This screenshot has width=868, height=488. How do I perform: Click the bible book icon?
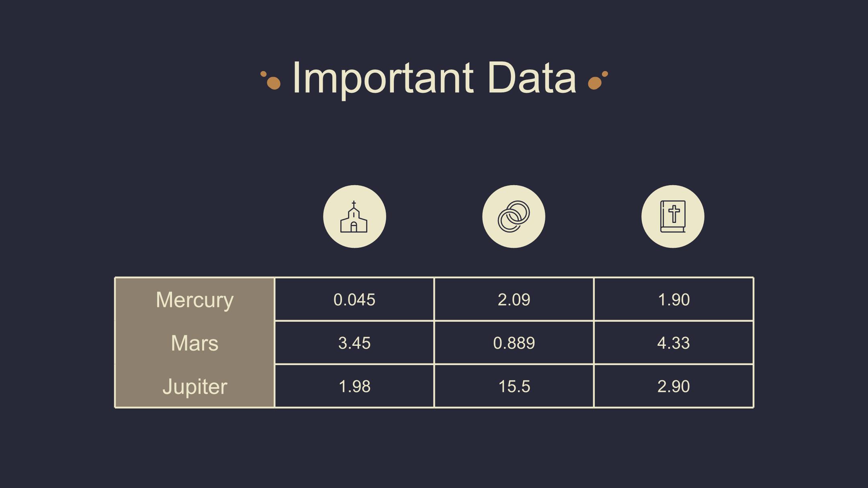pos(673,216)
